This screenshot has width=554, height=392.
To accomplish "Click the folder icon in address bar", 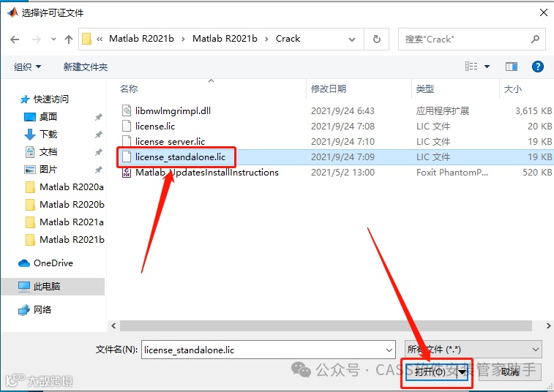I will (86, 39).
